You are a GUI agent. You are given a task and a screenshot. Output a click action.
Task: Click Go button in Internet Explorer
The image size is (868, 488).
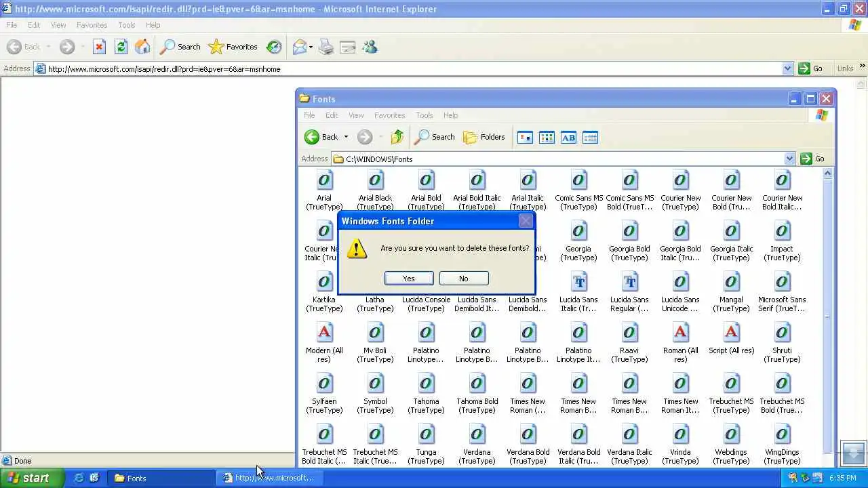pyautogui.click(x=811, y=68)
